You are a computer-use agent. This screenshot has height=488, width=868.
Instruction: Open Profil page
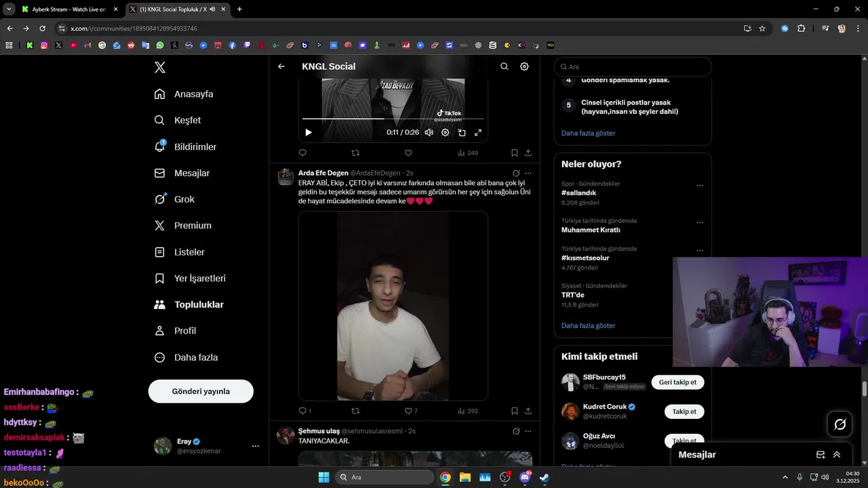[175, 331]
